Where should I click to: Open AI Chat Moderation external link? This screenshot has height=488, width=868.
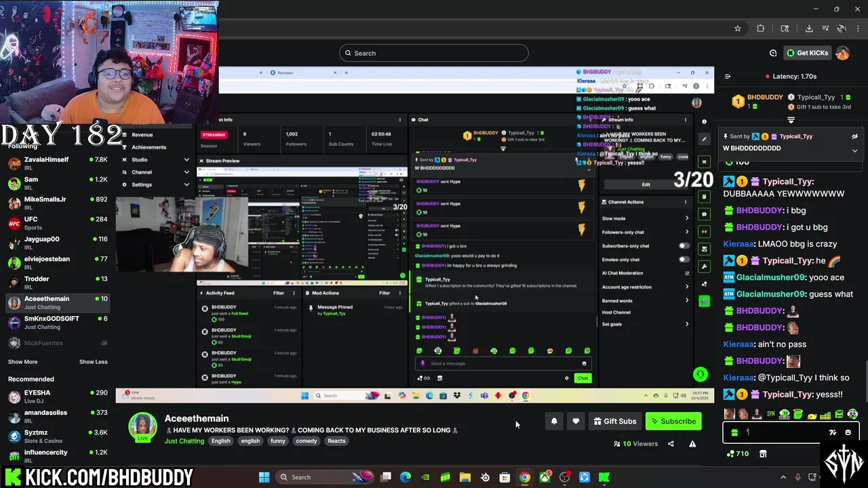tap(687, 273)
